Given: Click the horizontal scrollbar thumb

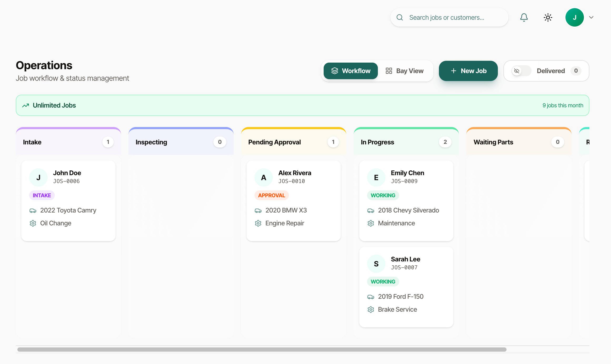Looking at the screenshot, I should (x=262, y=350).
